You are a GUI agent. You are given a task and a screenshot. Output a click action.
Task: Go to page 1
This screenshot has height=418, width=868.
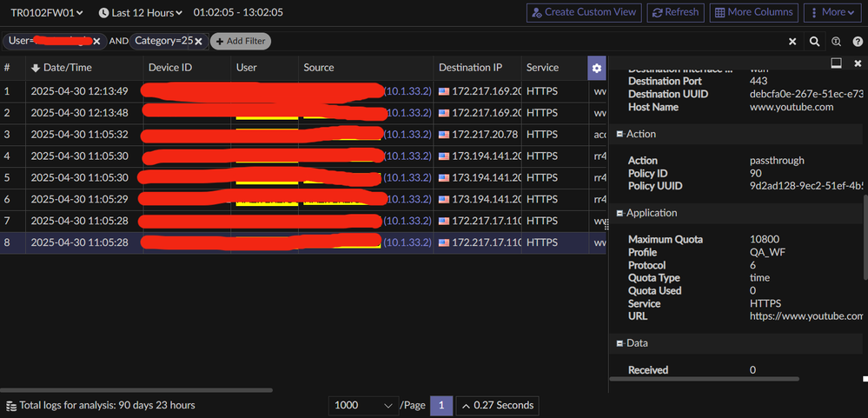441,405
